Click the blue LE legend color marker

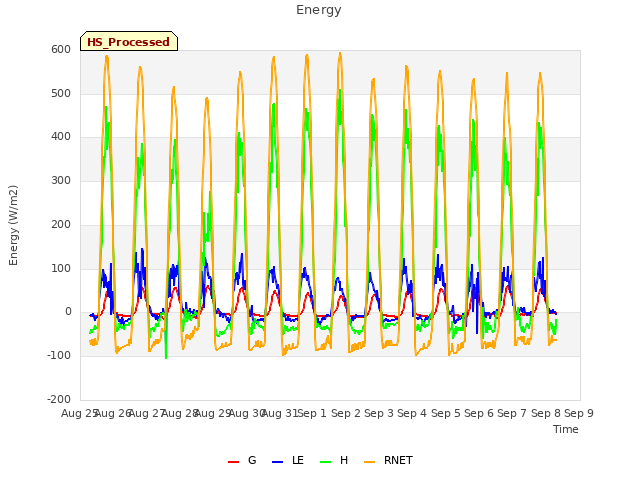[x=277, y=462]
